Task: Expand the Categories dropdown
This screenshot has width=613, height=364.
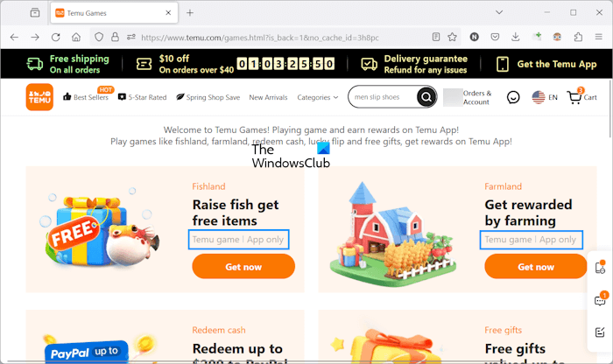Action: click(x=317, y=97)
